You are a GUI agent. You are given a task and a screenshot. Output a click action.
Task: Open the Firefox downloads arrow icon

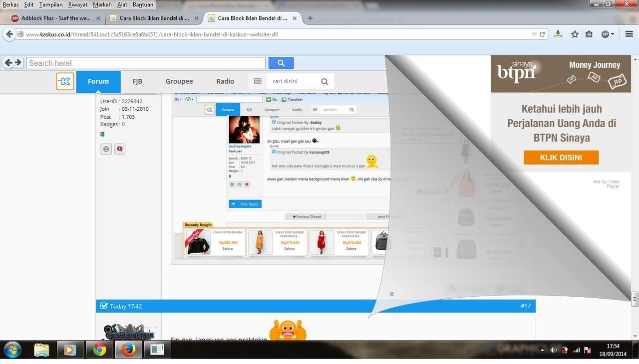click(558, 34)
